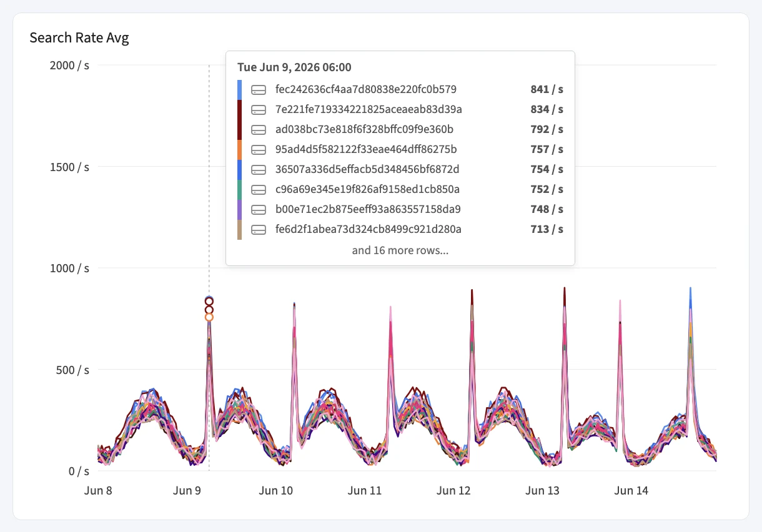This screenshot has width=762, height=532.
Task: Click the 841 / s value
Action: [x=547, y=89]
